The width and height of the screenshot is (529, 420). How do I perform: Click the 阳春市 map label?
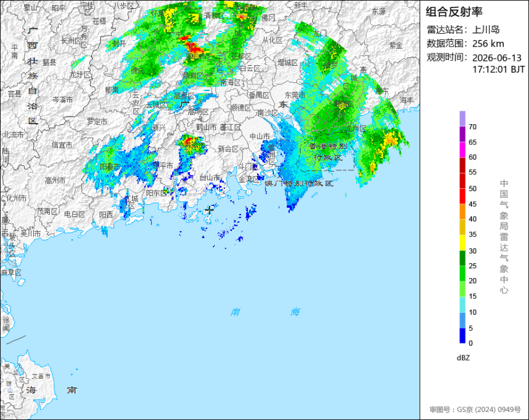(110, 167)
